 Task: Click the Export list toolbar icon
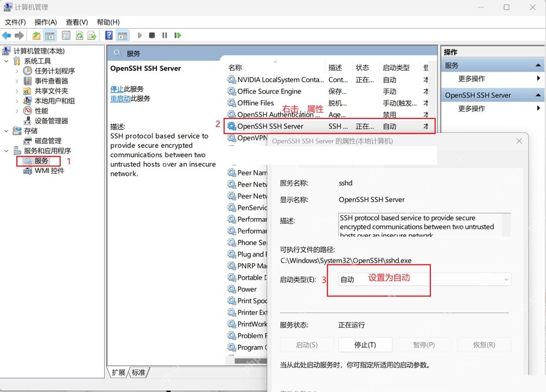pyautogui.click(x=92, y=35)
